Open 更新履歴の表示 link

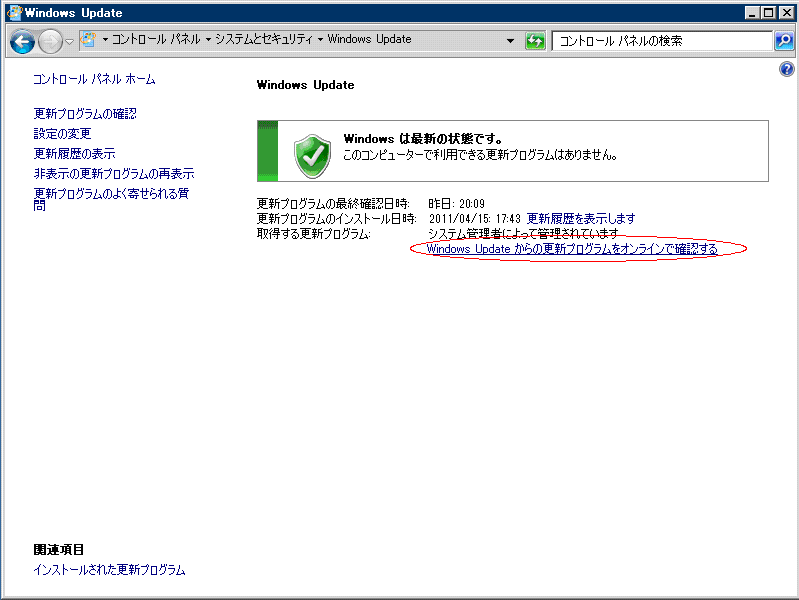point(74,153)
